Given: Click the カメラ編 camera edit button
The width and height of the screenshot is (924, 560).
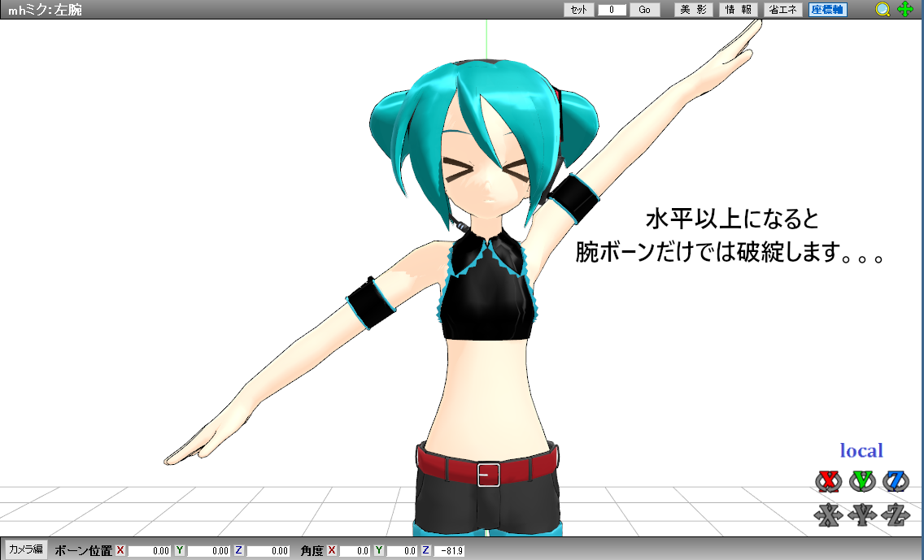Looking at the screenshot, I should pyautogui.click(x=26, y=549).
